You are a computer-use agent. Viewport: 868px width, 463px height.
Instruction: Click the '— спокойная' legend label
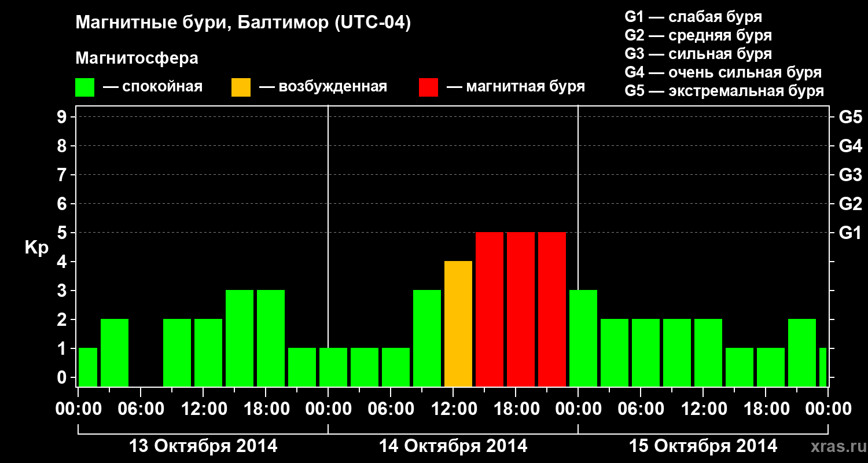pos(153,87)
